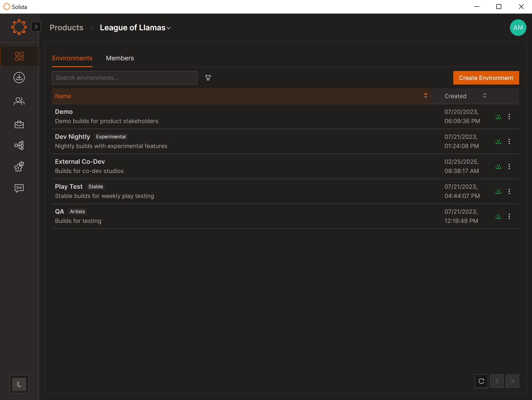This screenshot has height=400, width=532.
Task: Click the refresh list button
Action: [x=481, y=381]
